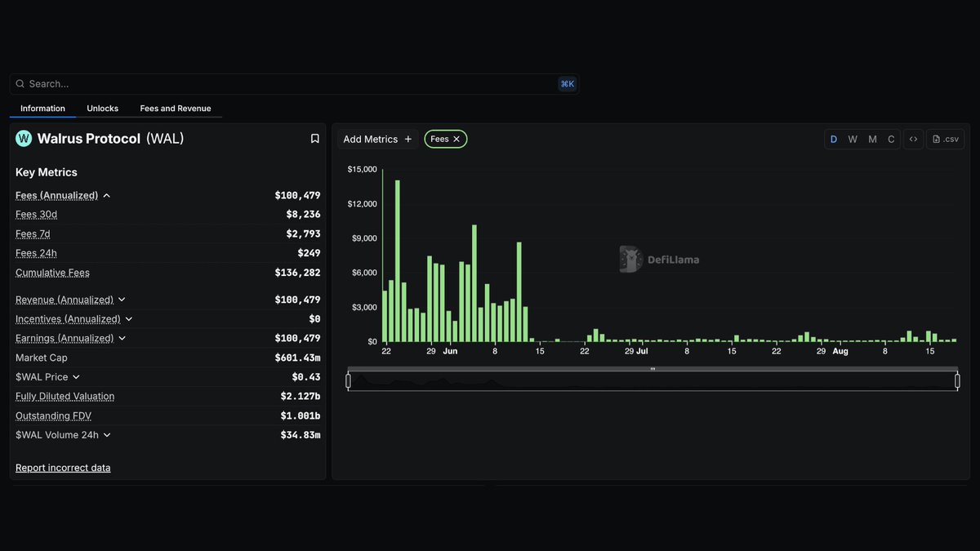
Task: Click the Jun x-axis label
Action: tap(450, 351)
